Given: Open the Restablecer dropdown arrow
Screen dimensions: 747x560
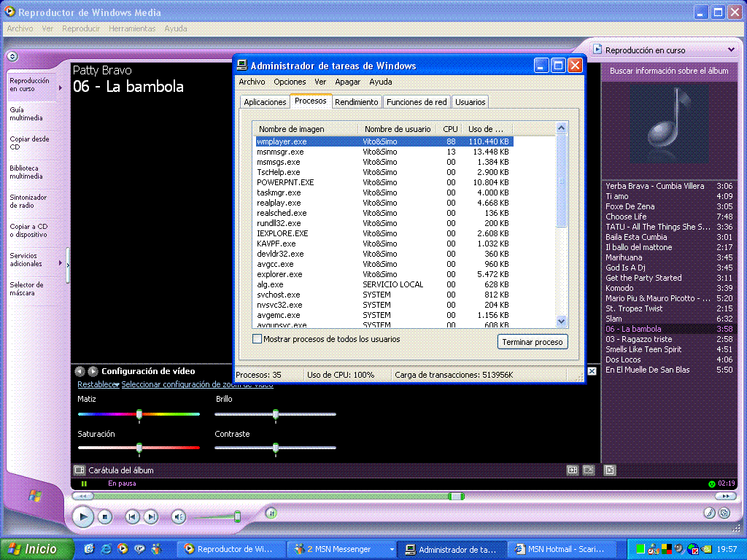Looking at the screenshot, I should (x=117, y=385).
